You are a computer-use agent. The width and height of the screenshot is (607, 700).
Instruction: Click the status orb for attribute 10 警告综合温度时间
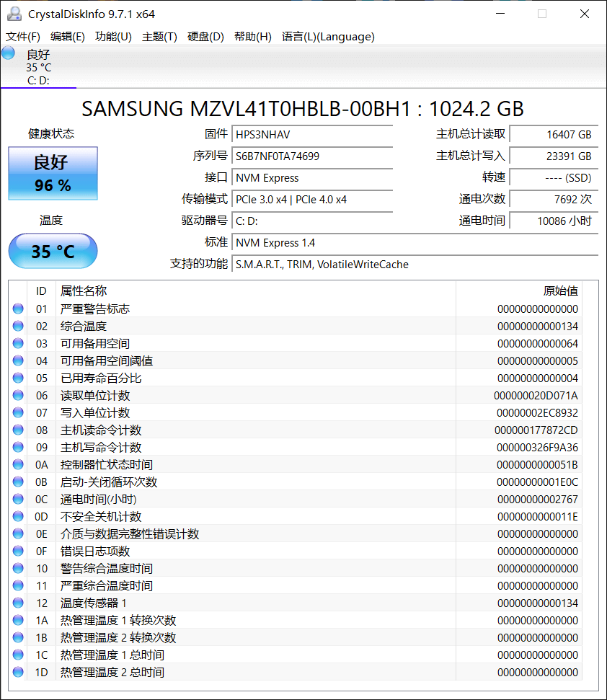click(18, 568)
